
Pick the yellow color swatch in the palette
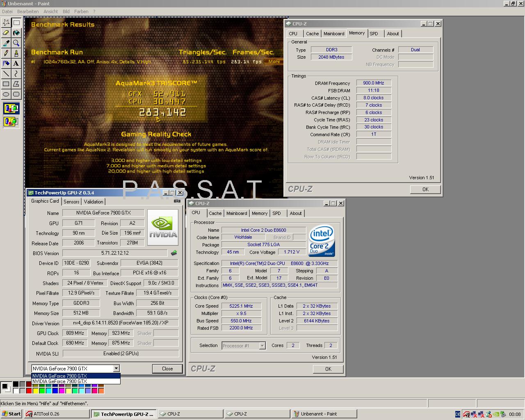(x=35, y=391)
